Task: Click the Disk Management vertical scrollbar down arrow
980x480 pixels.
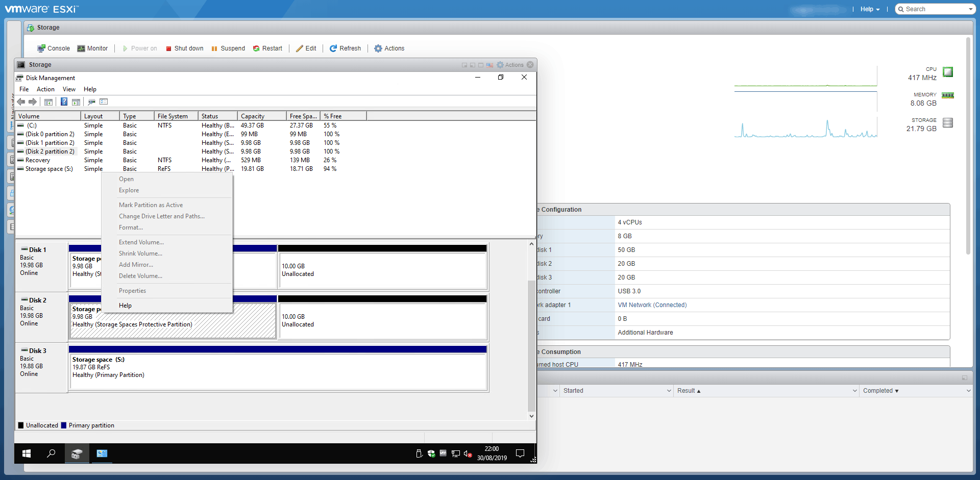Action: click(531, 416)
